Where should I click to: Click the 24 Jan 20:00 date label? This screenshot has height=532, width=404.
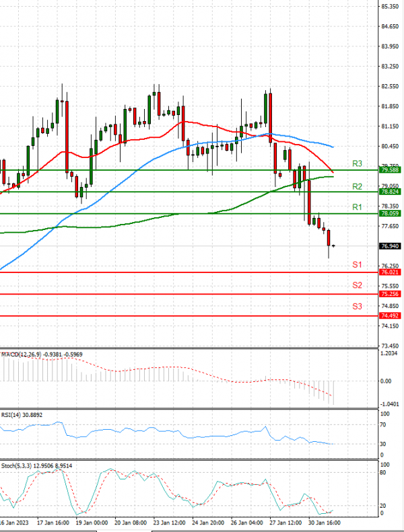(208, 523)
